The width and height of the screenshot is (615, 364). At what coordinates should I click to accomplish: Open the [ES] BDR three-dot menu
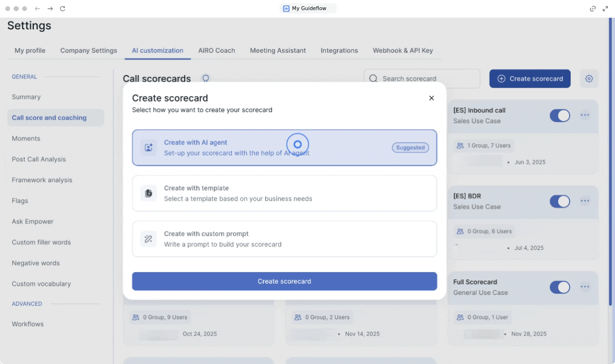pos(585,201)
